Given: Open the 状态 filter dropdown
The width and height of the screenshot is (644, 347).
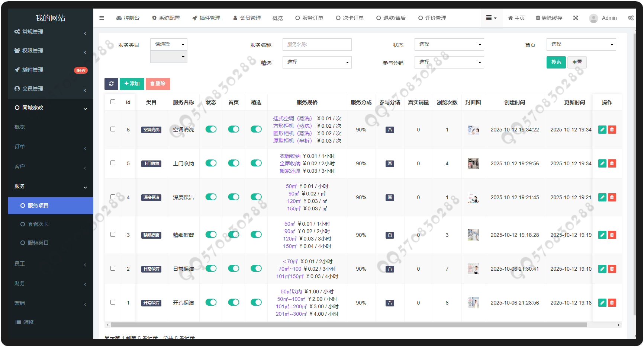Looking at the screenshot, I should (449, 44).
